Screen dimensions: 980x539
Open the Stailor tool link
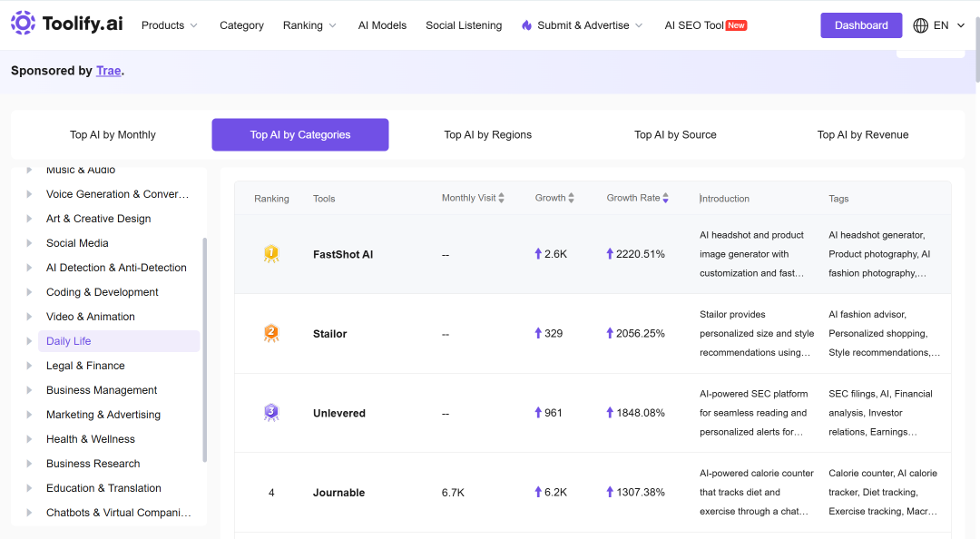pyautogui.click(x=330, y=334)
